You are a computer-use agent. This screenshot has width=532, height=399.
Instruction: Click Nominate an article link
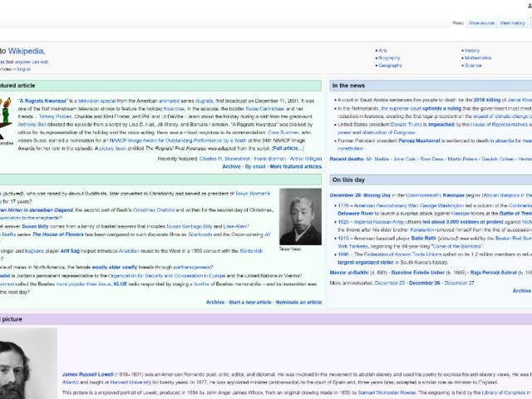(298, 302)
